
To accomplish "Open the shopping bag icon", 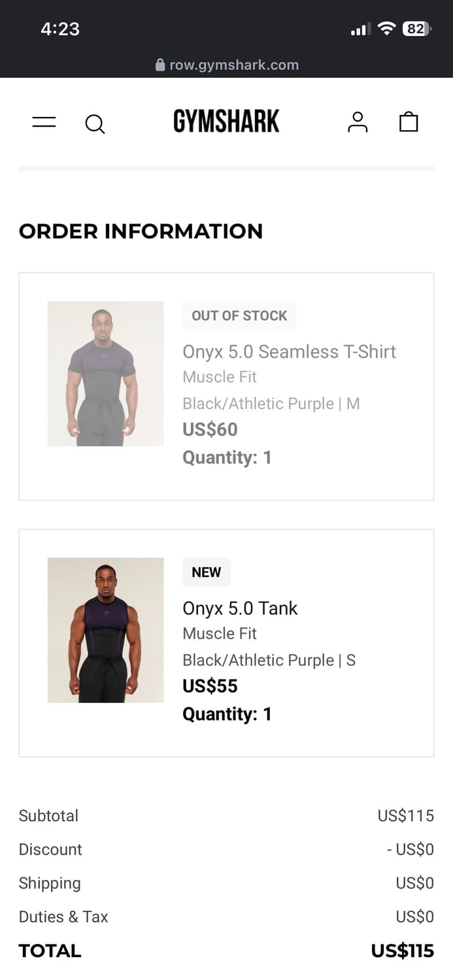I will pyautogui.click(x=409, y=122).
